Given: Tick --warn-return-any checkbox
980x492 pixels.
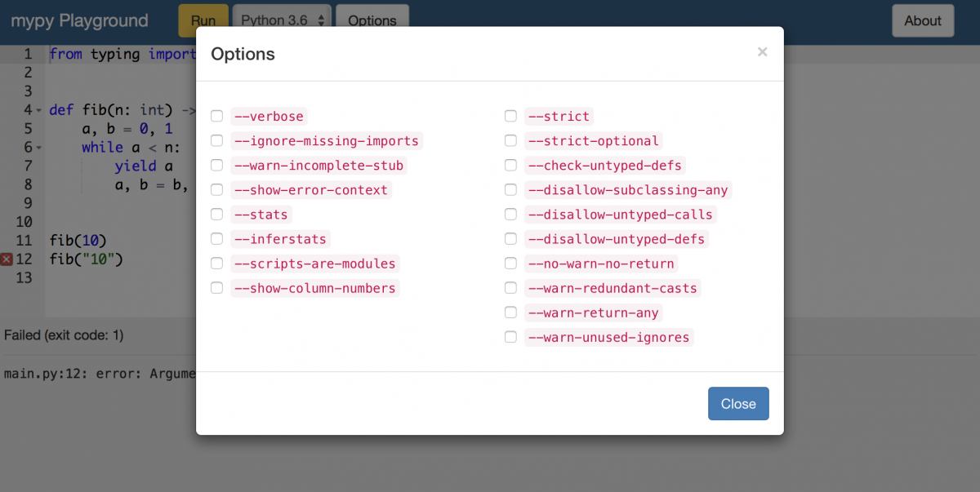Looking at the screenshot, I should pos(510,312).
